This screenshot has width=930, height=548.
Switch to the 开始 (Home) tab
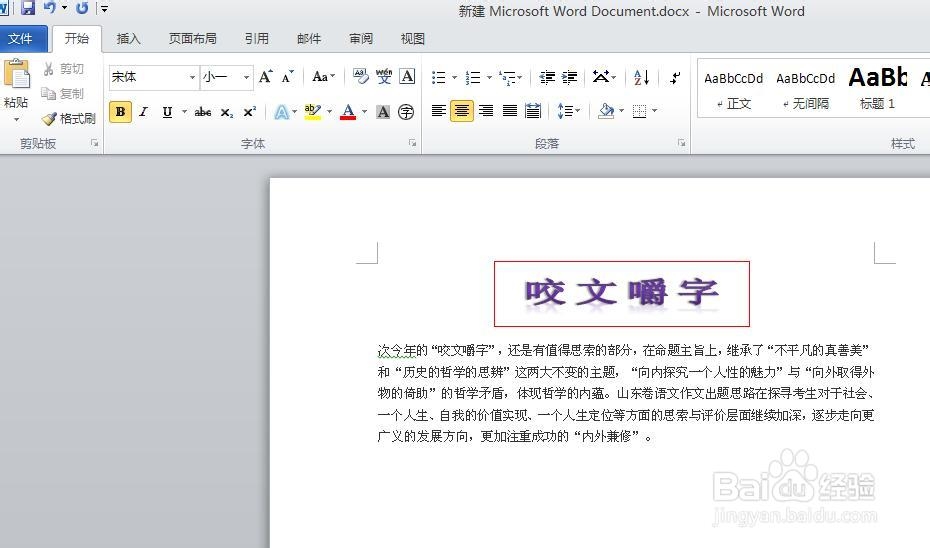(77, 39)
